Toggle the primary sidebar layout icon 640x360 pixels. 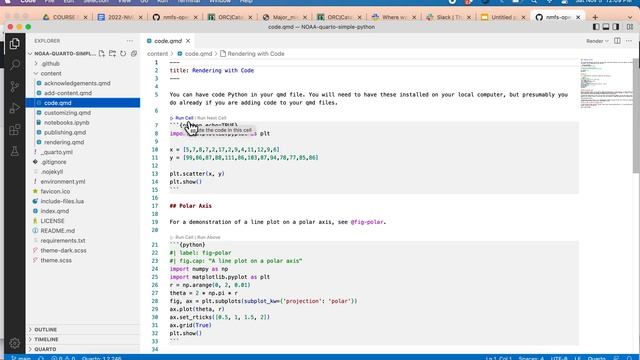(x=596, y=27)
